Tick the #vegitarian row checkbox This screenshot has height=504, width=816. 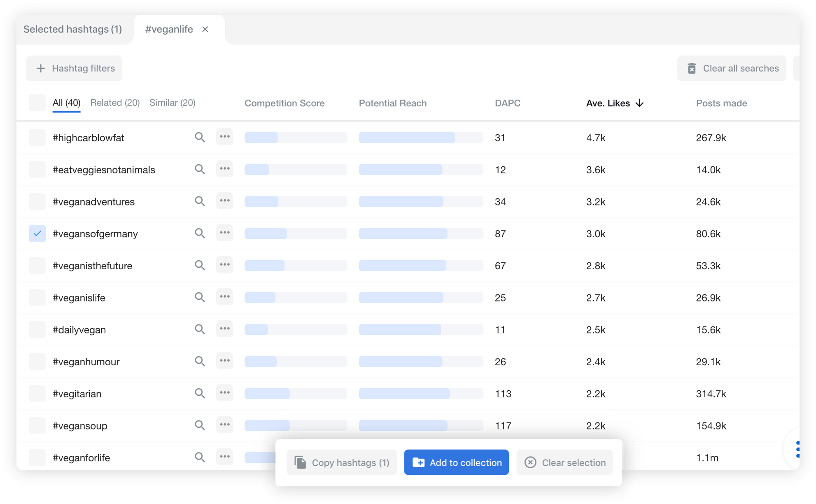pos(37,393)
